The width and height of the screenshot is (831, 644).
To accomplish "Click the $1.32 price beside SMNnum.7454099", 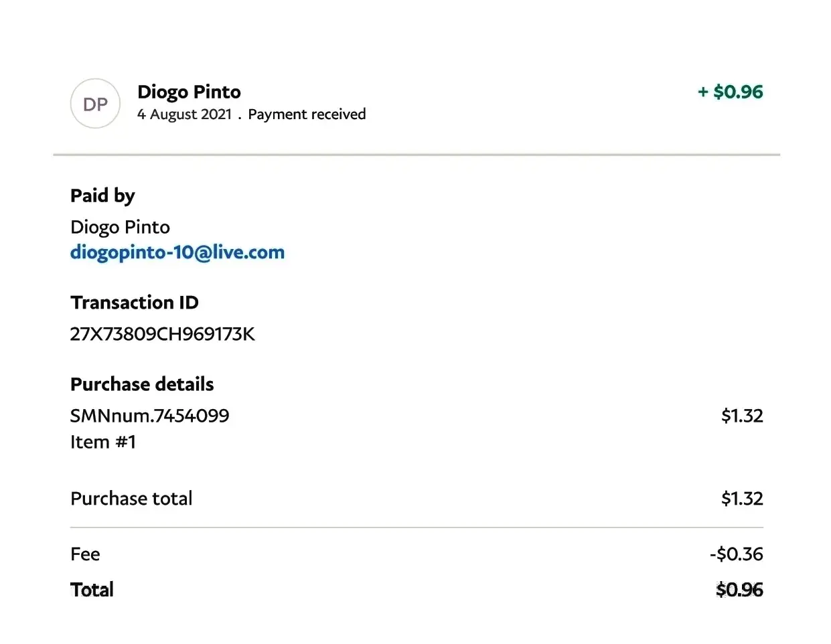I will coord(742,416).
